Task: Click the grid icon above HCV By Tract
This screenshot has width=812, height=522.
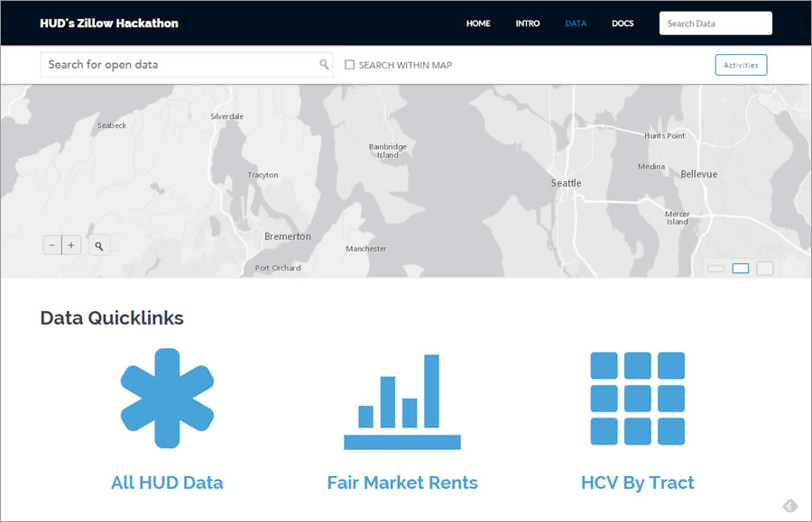Action: 637,397
